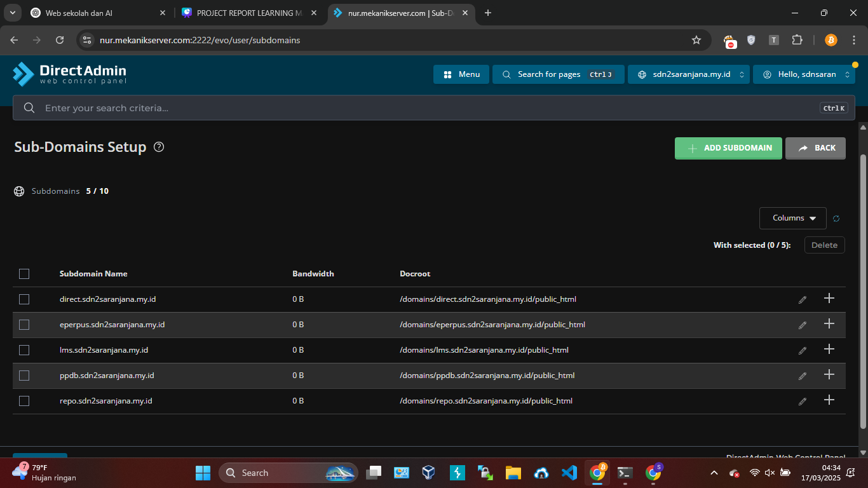Edit repo.sdn2saranjana.my.id with pencil icon
The height and width of the screenshot is (488, 868).
pos(803,401)
